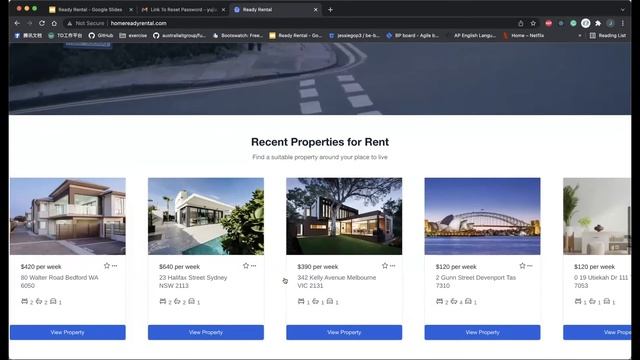
Task: Go to browser home page icon
Action: (x=54, y=23)
